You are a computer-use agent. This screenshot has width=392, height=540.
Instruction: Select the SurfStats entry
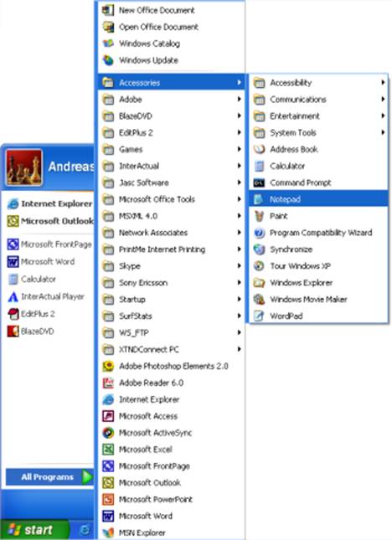[171, 316]
